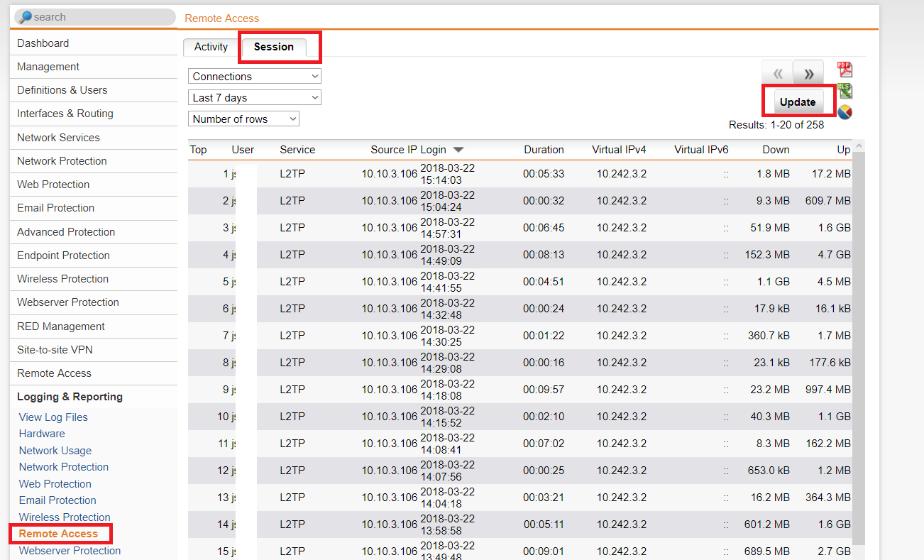The width and height of the screenshot is (924, 560).
Task: Open Web Protection main menu
Action: [94, 185]
